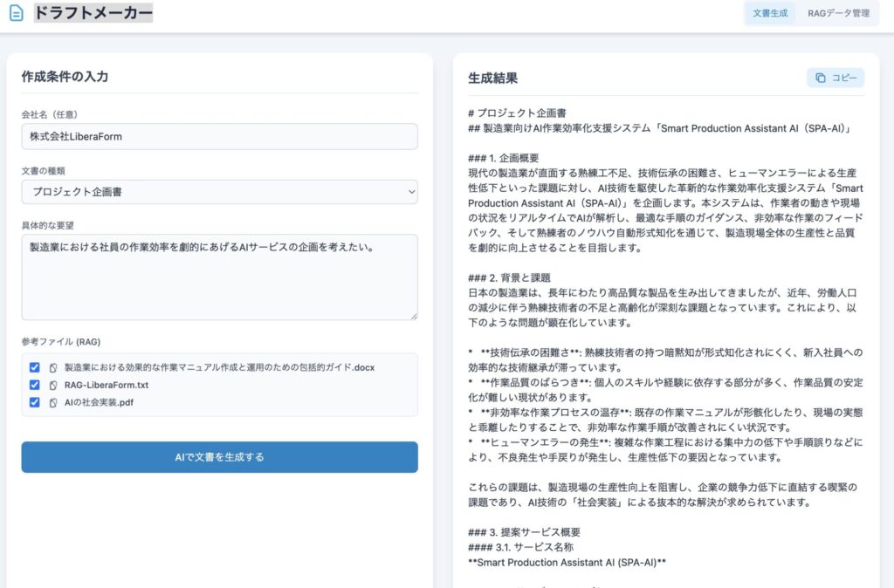Click the '### 1. 企画概要' heading text
Viewport: 894px width, 588px height.
[x=504, y=158]
